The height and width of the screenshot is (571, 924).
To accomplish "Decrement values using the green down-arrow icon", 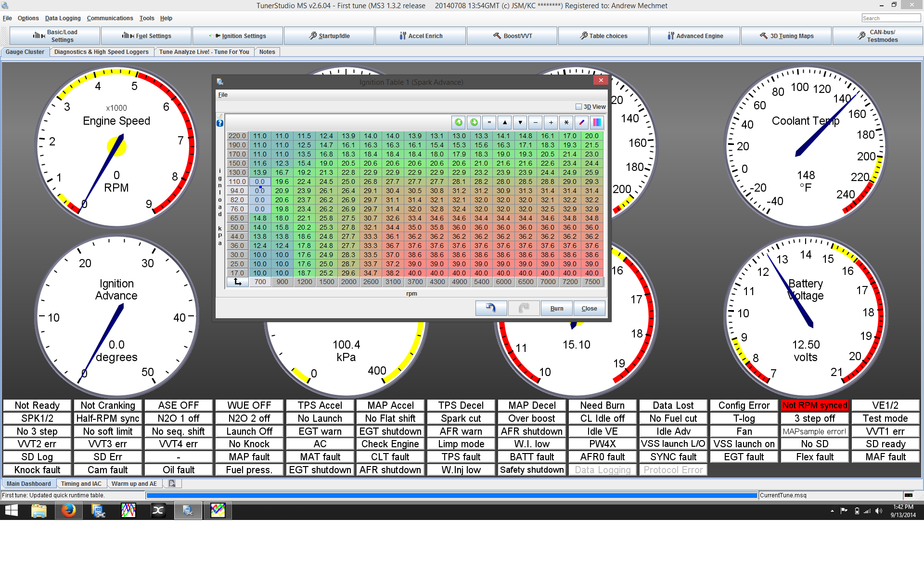I will coord(474,122).
